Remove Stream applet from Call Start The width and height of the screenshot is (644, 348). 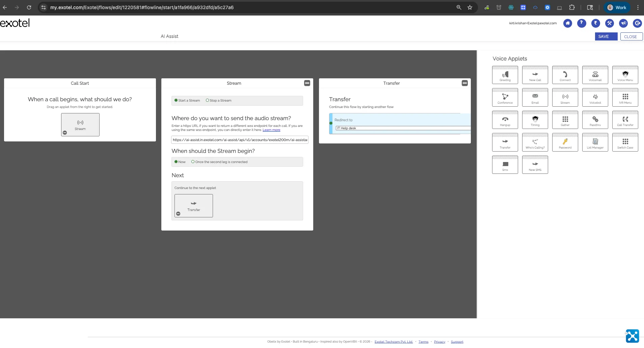(x=65, y=133)
